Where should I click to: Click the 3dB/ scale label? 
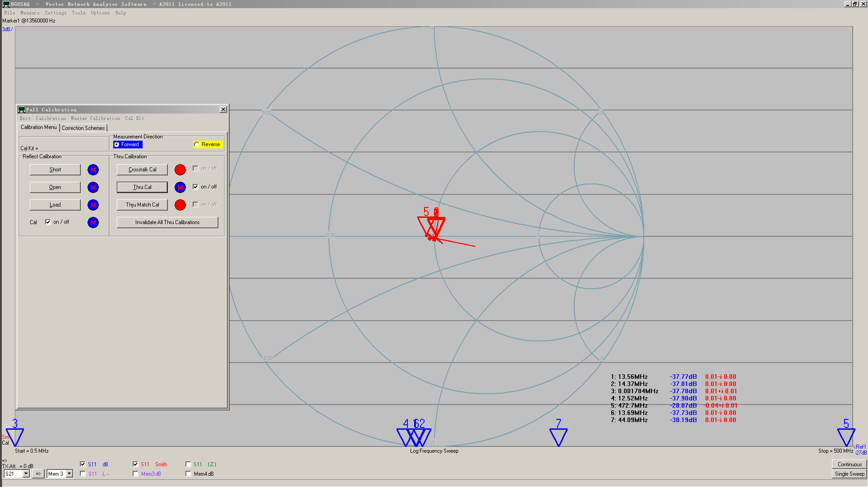tap(7, 29)
